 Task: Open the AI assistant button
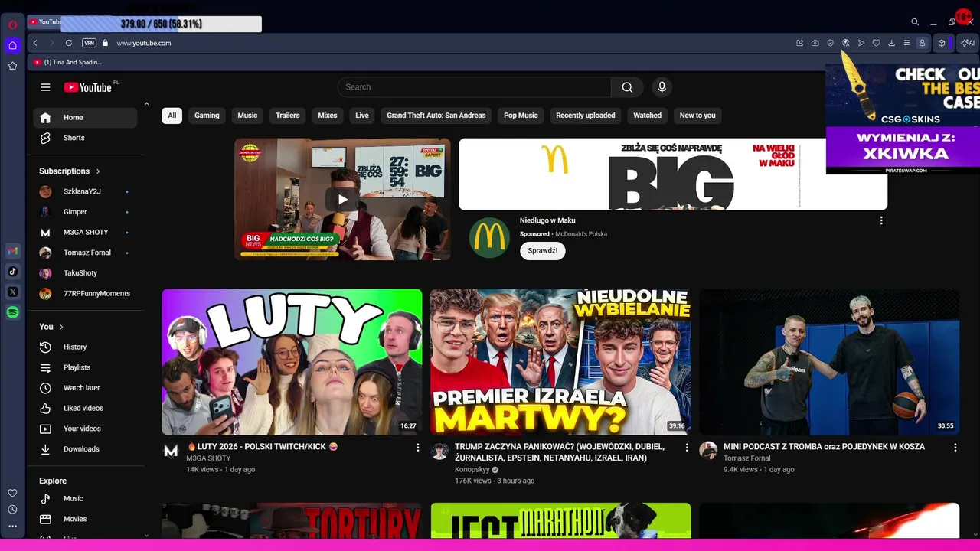click(x=968, y=43)
